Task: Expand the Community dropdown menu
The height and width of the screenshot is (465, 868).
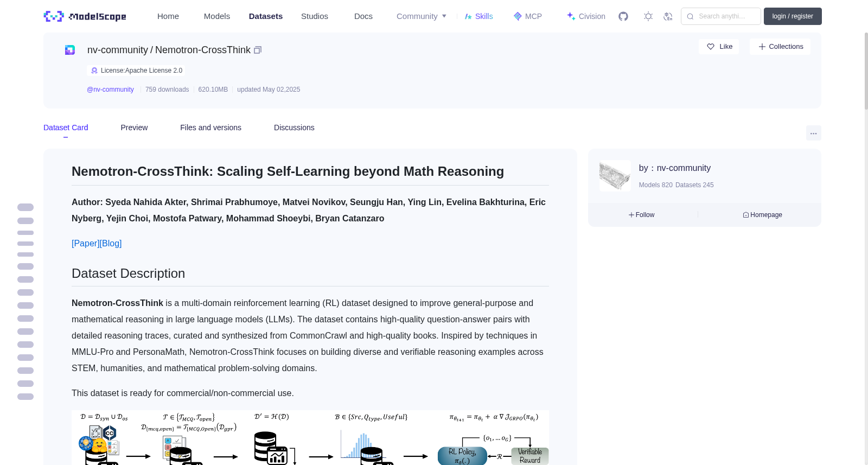Action: [x=422, y=16]
